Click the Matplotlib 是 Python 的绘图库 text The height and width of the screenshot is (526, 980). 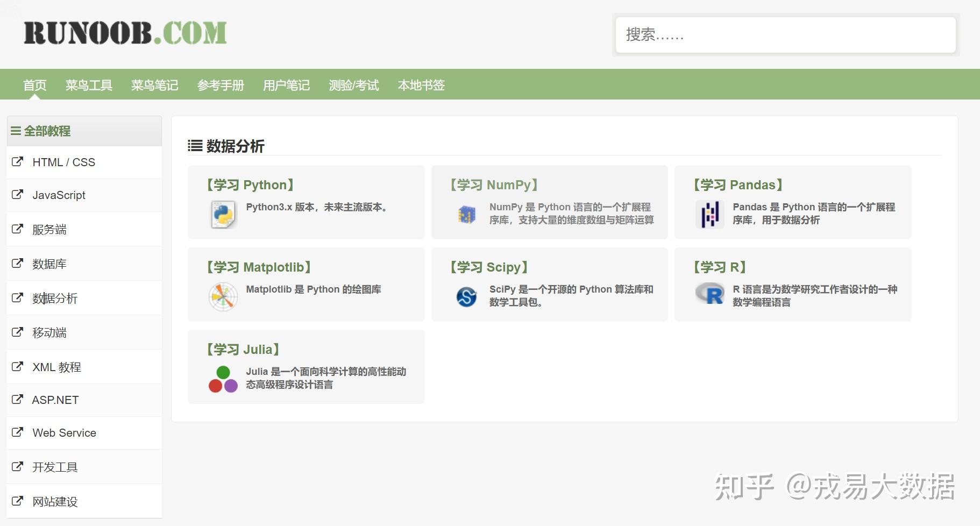pyautogui.click(x=314, y=289)
